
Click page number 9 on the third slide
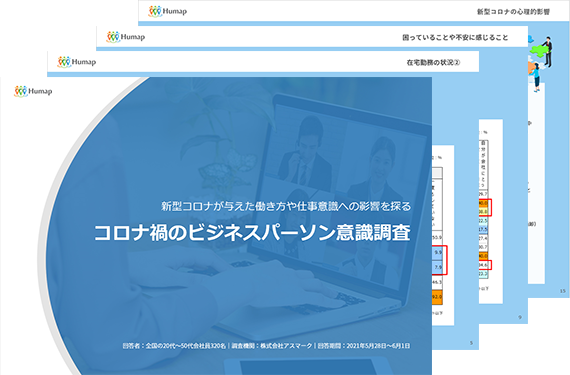520,317
